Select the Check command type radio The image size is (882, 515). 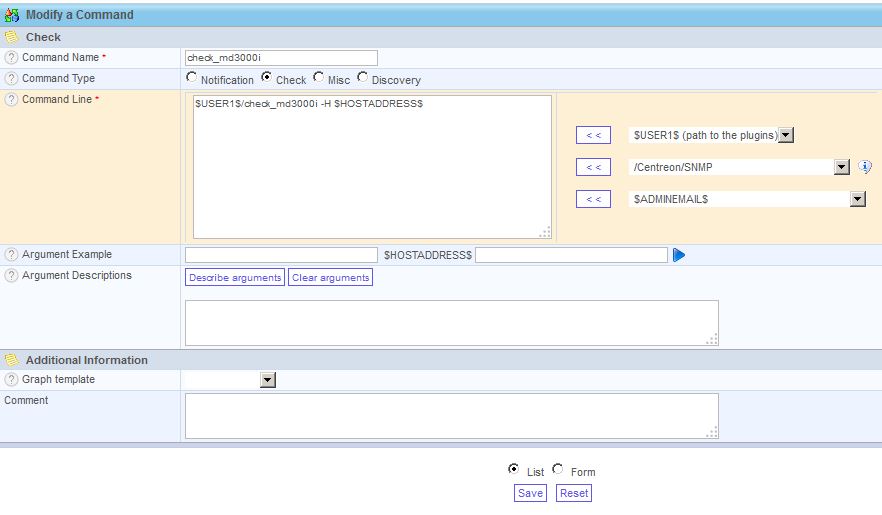coord(267,77)
